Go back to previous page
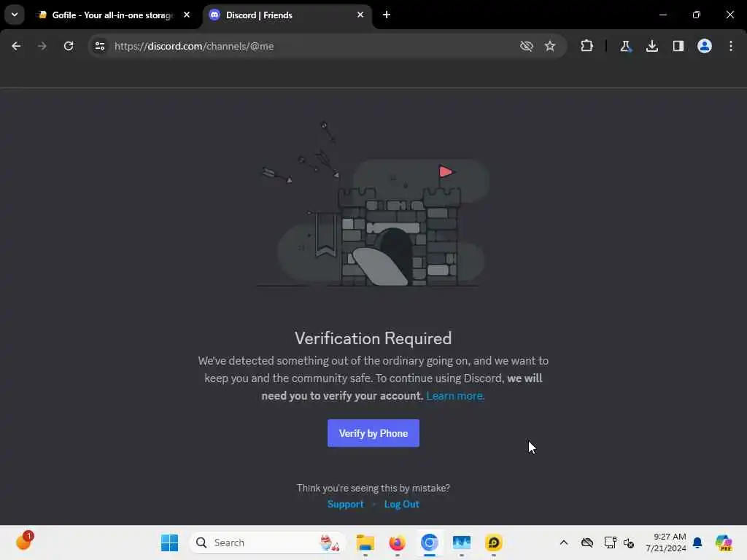Viewport: 747px width, 560px height. [16, 46]
